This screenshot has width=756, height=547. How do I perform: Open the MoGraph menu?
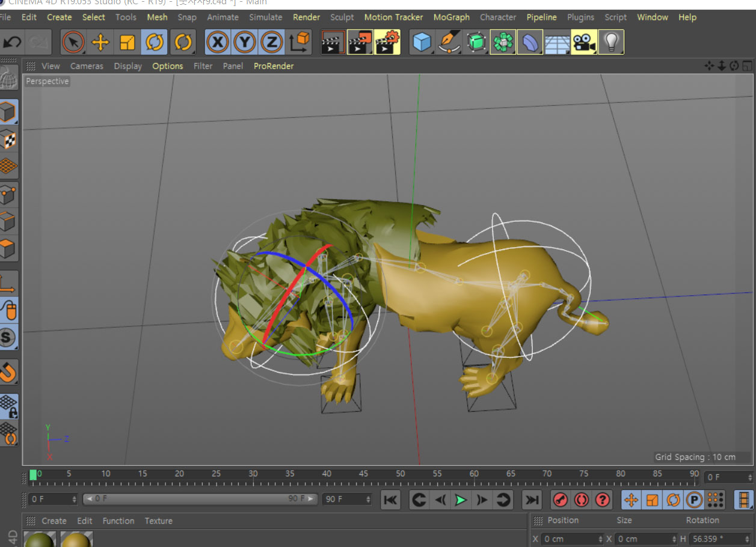click(x=452, y=17)
